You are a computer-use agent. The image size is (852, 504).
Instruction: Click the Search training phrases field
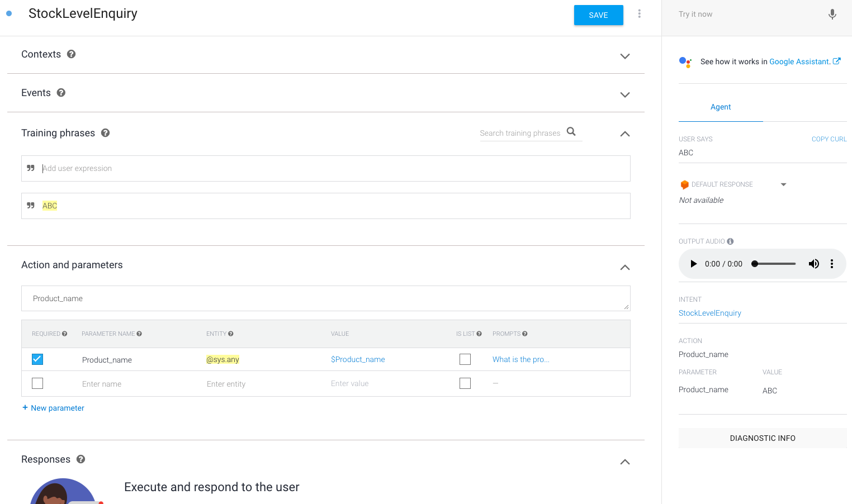(520, 133)
